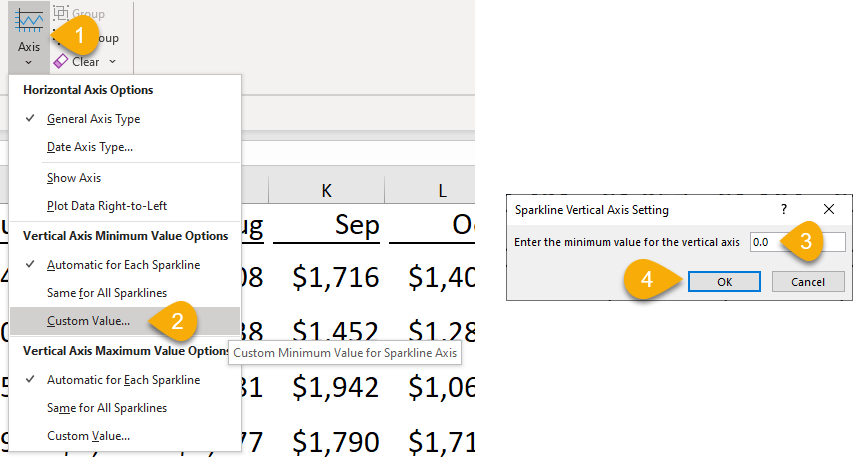Screen dimensions: 853x460
Task: Select maximum Same for All Sparklines
Action: [107, 408]
